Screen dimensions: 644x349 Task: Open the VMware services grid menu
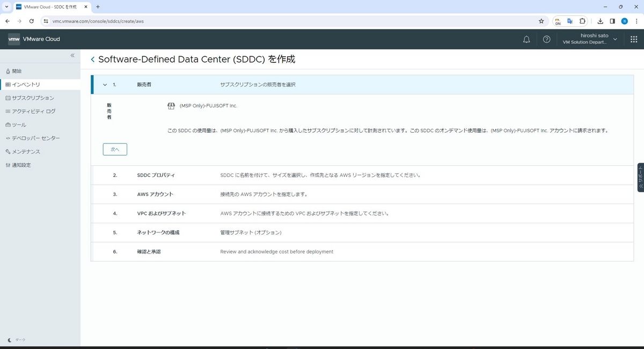click(634, 39)
